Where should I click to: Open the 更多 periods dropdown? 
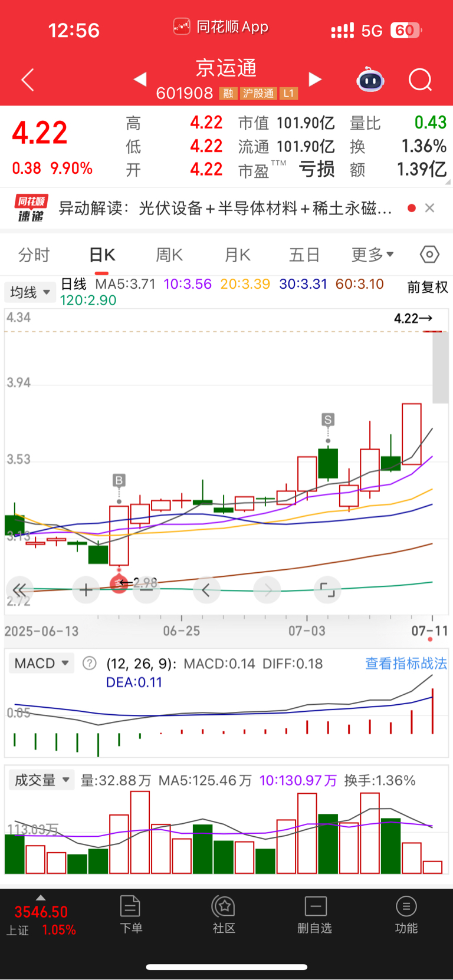click(373, 255)
